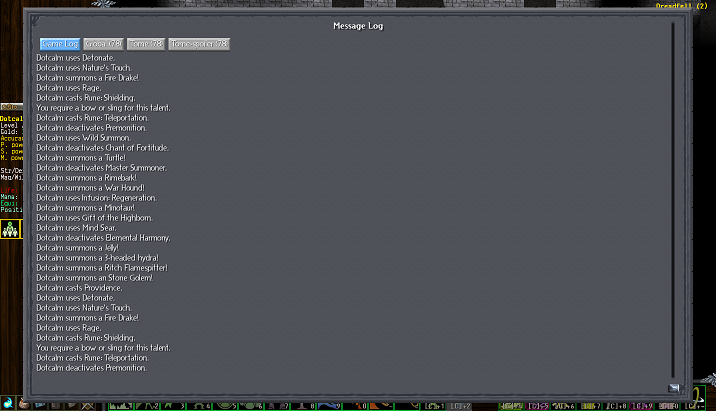Activate hotbar talent slot 3
This screenshot has height=411, width=716.
point(174,406)
